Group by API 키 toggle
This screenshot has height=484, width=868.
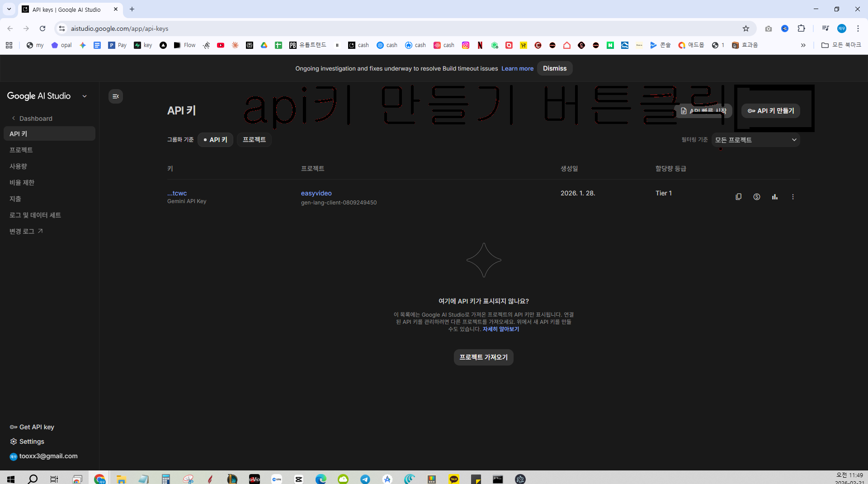tap(215, 140)
